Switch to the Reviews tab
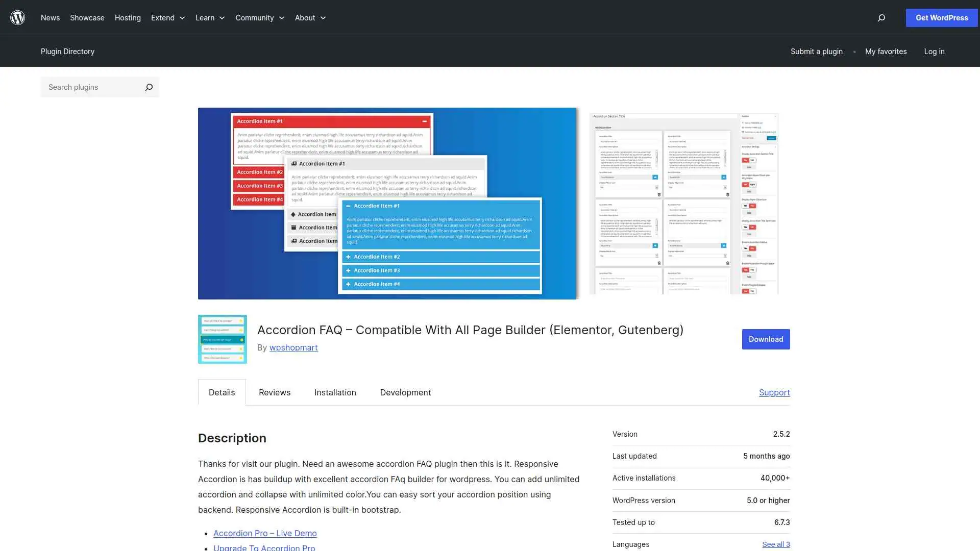Viewport: 980px width, 551px height. [x=274, y=392]
